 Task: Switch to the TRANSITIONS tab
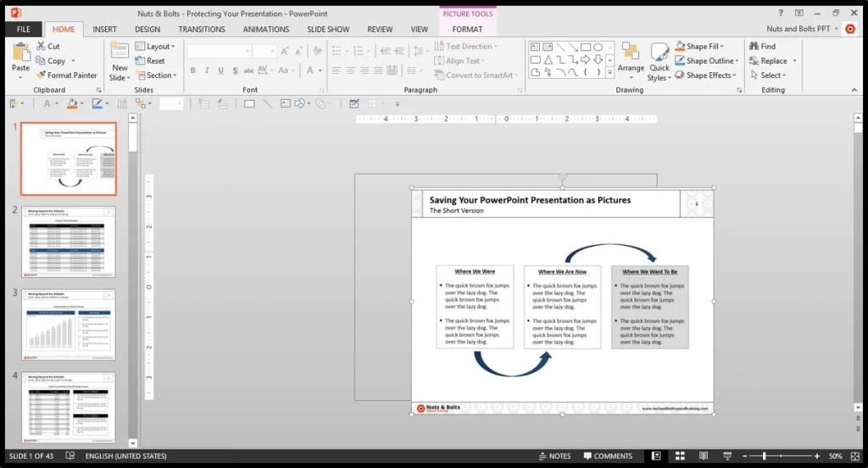point(202,30)
